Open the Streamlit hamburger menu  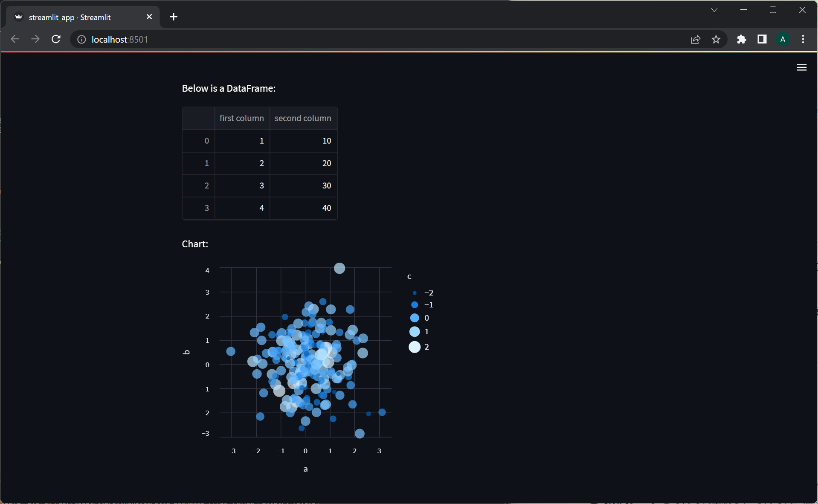tap(801, 67)
